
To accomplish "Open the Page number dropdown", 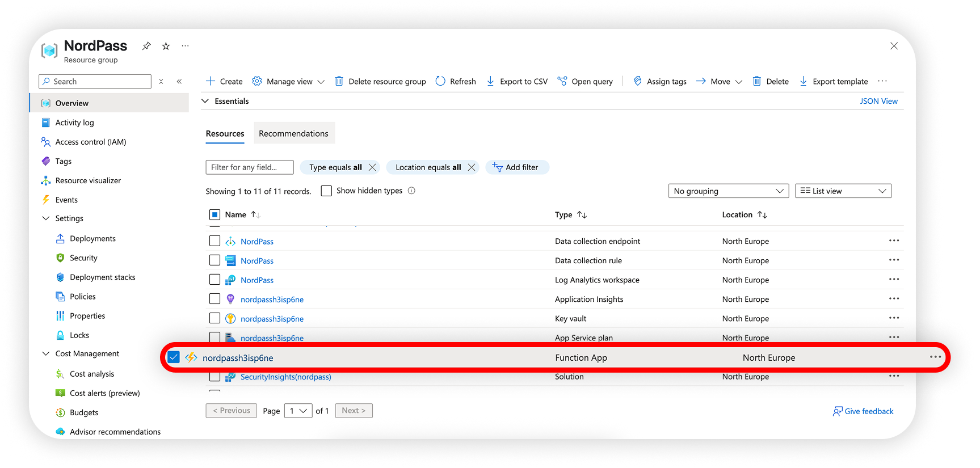I will point(298,411).
